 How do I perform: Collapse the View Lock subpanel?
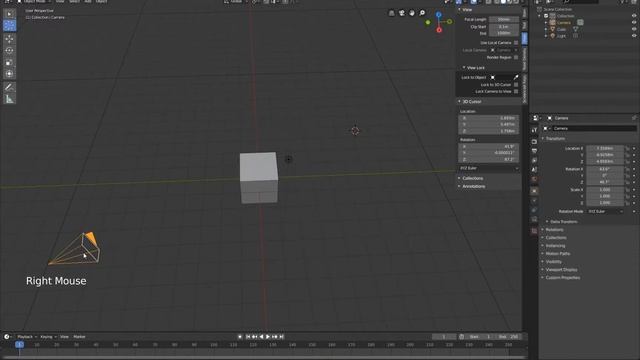464,68
